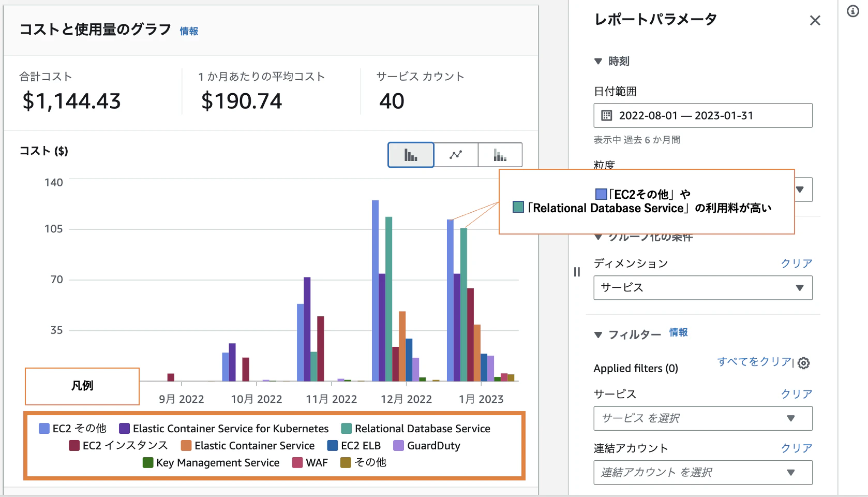
Task: Toggle Elastic Container Service legend swatch
Action: [x=186, y=446]
